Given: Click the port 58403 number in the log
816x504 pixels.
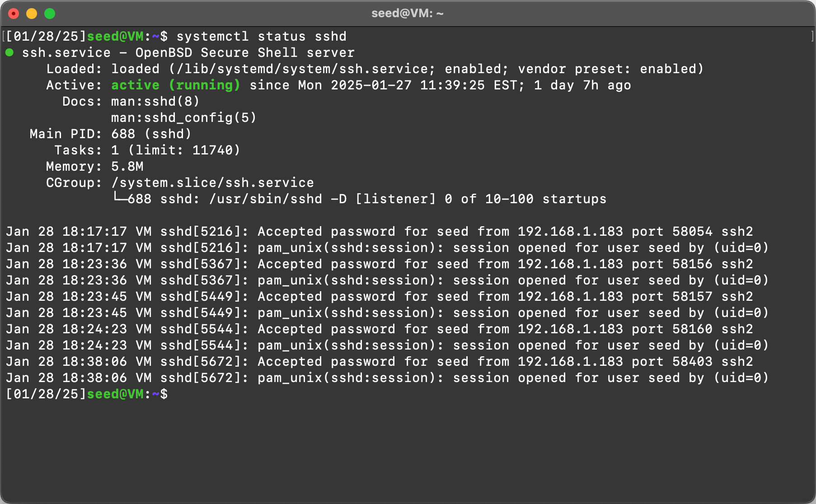Looking at the screenshot, I should tap(692, 361).
